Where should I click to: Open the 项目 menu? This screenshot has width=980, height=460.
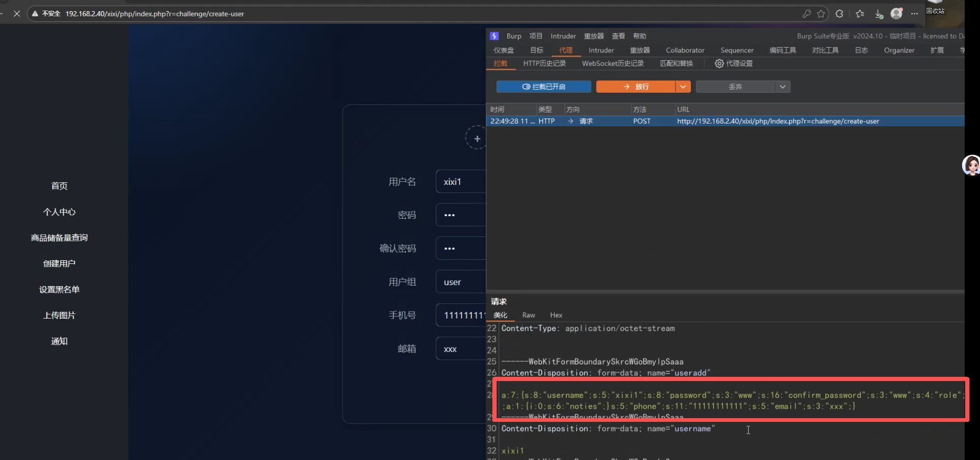coord(536,36)
